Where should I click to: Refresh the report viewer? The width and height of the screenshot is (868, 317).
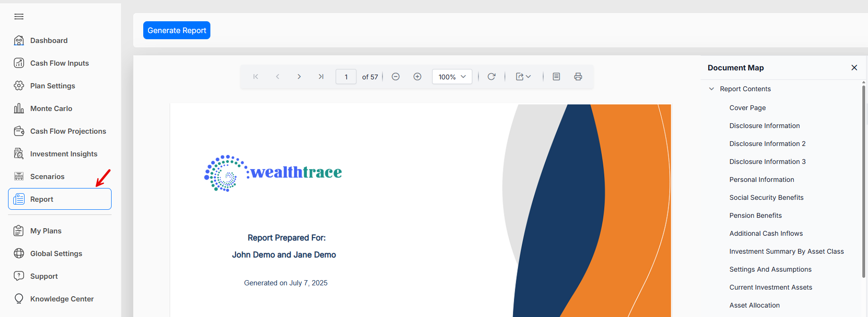click(x=492, y=77)
